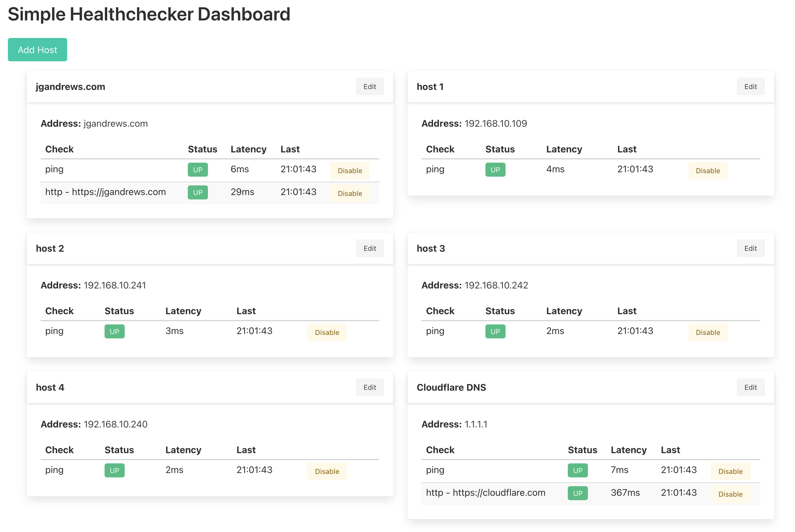The width and height of the screenshot is (795, 532).
Task: Edit host 3 settings
Action: pyautogui.click(x=751, y=248)
